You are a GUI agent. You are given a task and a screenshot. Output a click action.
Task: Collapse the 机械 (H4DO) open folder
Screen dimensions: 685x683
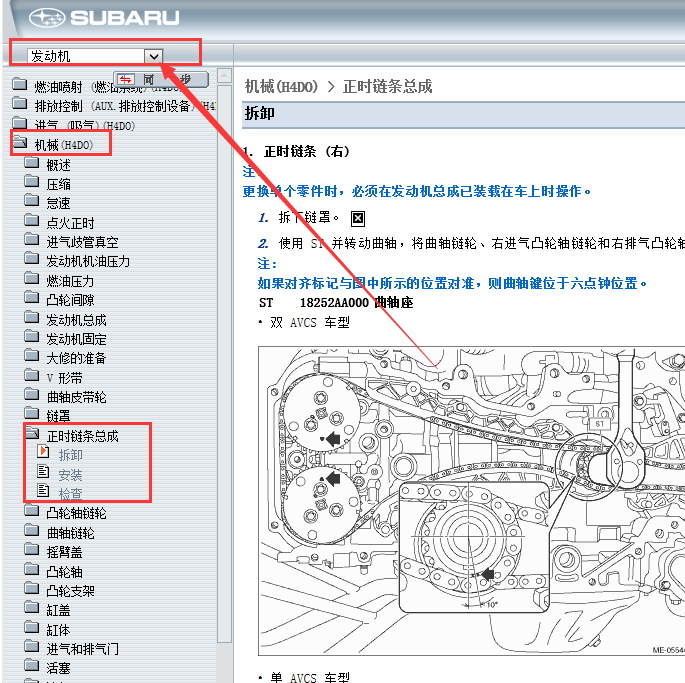pos(20,142)
